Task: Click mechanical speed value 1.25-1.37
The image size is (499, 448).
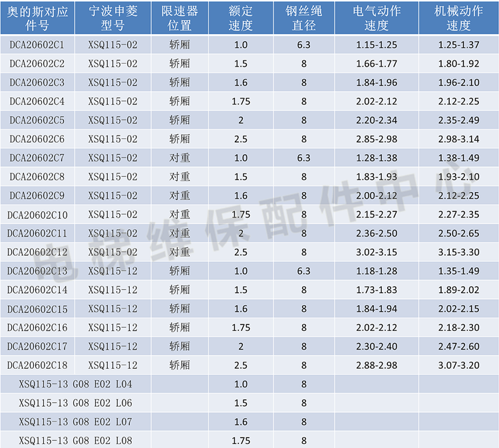Action: click(458, 45)
